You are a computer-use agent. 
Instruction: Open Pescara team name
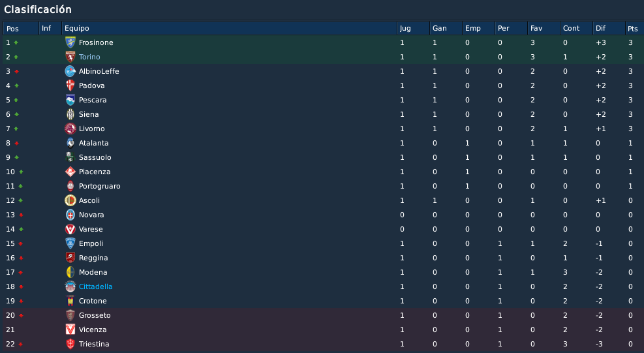pyautogui.click(x=93, y=100)
